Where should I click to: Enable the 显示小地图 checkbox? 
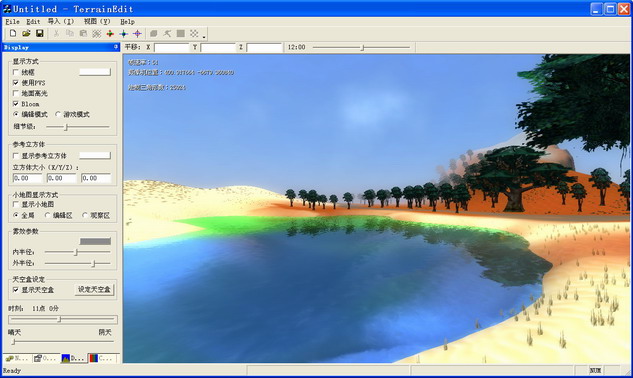coord(16,204)
